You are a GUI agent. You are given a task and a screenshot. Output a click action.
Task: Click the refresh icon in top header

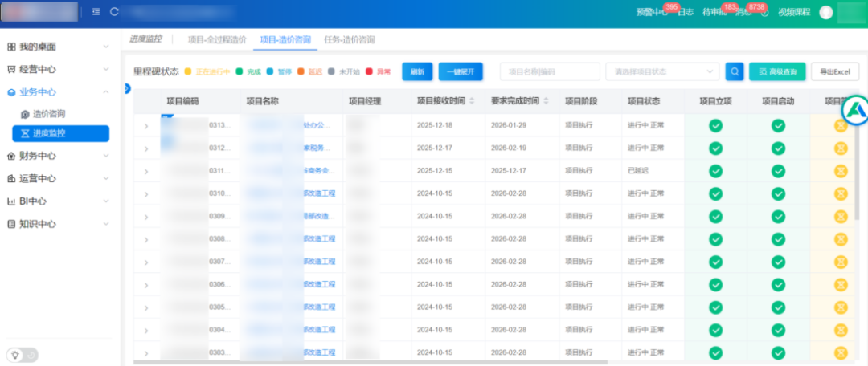[114, 12]
